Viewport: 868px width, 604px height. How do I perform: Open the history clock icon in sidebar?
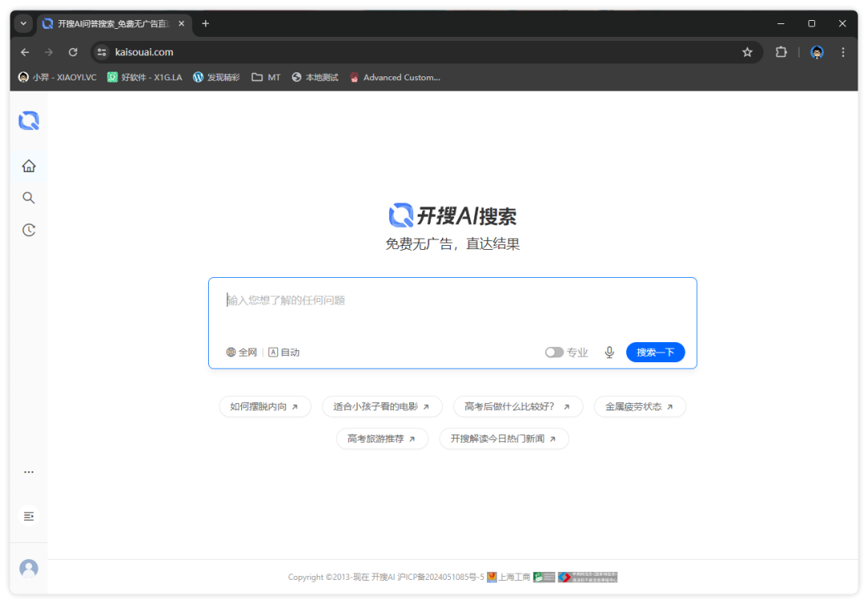pos(29,230)
